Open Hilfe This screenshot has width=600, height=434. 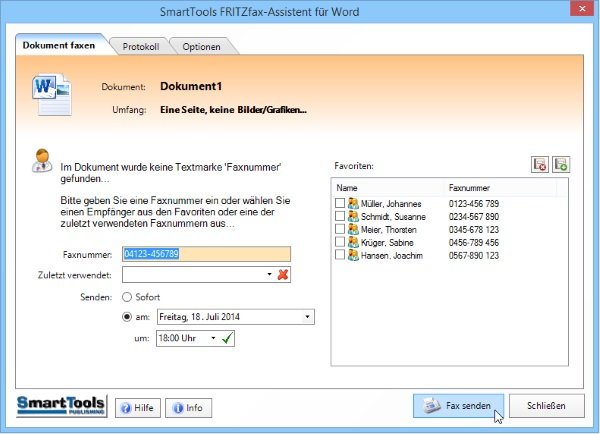coord(138,408)
